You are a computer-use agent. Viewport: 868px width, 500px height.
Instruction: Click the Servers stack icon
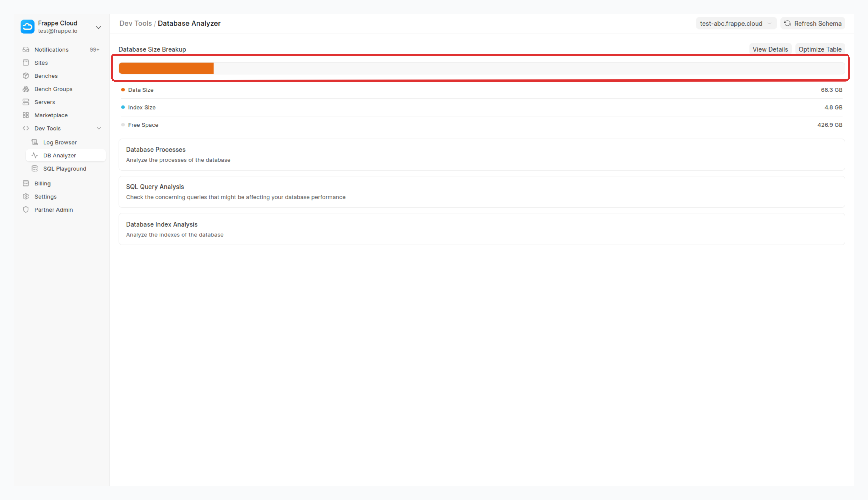[26, 102]
